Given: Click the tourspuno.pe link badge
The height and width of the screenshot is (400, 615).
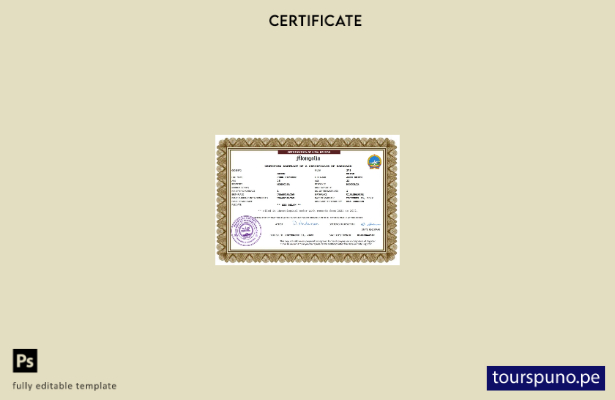Looking at the screenshot, I should point(546,378).
